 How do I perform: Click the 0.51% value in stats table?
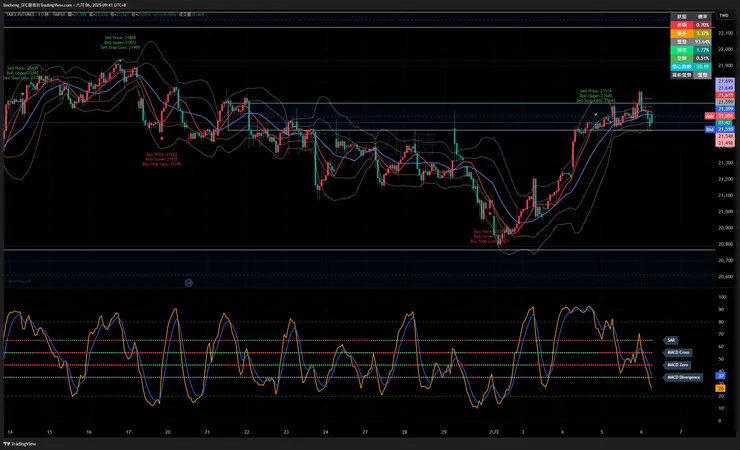coord(702,58)
